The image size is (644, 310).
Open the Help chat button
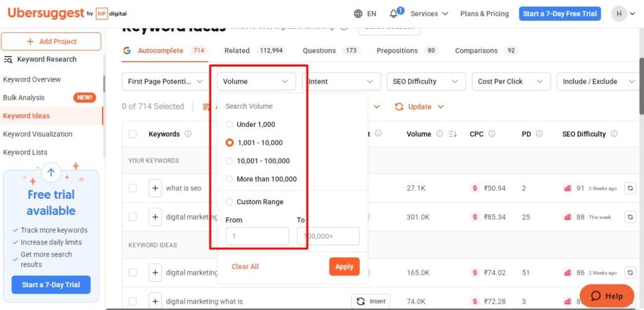pos(607,296)
